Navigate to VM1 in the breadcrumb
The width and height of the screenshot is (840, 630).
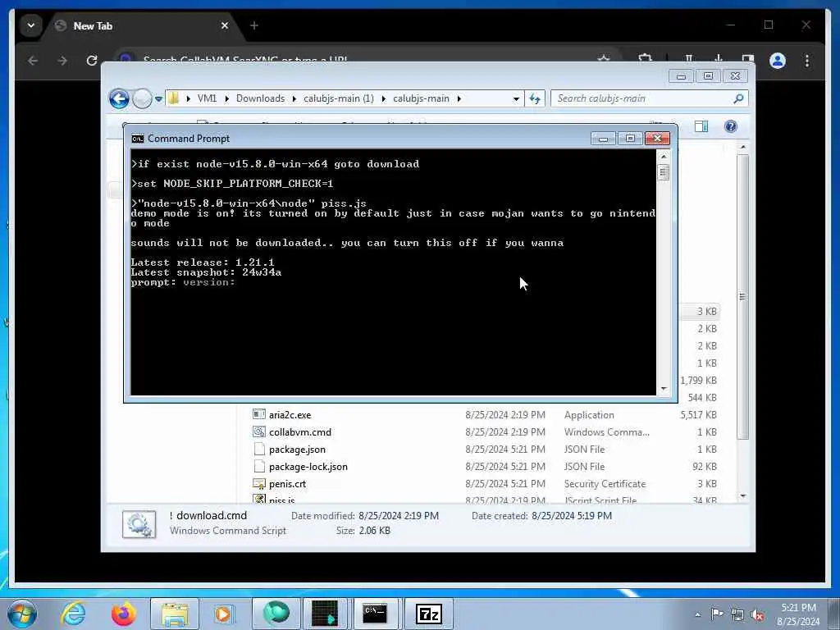click(207, 98)
